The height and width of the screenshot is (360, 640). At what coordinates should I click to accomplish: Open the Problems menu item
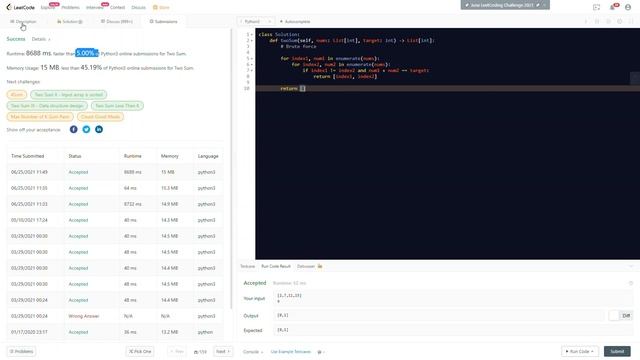pyautogui.click(x=71, y=7)
